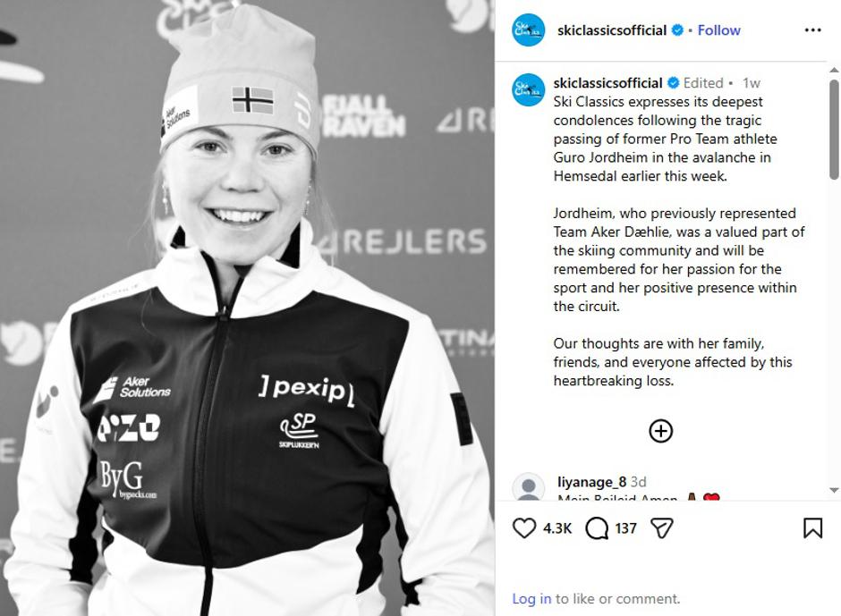
Task: Open the liyanage_8 username link
Action: point(591,481)
